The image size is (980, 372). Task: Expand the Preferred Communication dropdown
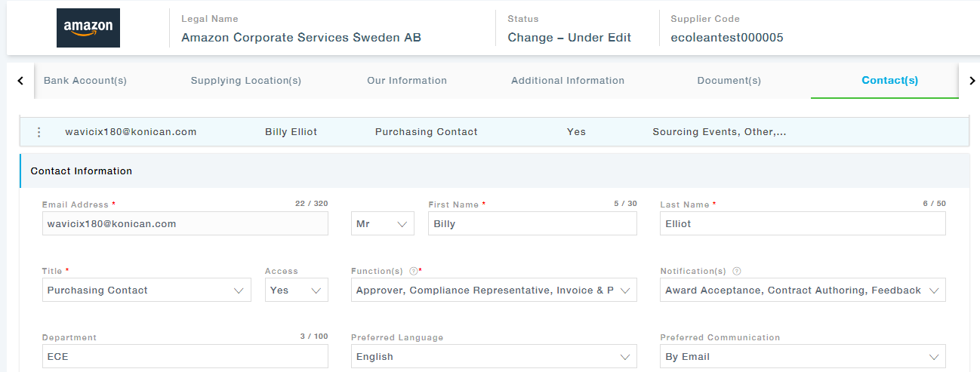pyautogui.click(x=802, y=357)
